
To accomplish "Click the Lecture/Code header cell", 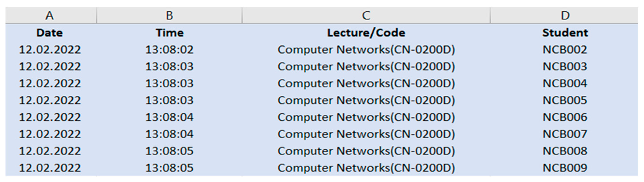I will 366,33.
